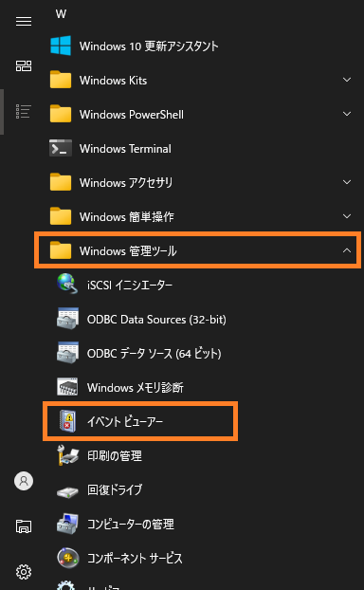Open Windows 10 更新アシスタント

click(198, 46)
